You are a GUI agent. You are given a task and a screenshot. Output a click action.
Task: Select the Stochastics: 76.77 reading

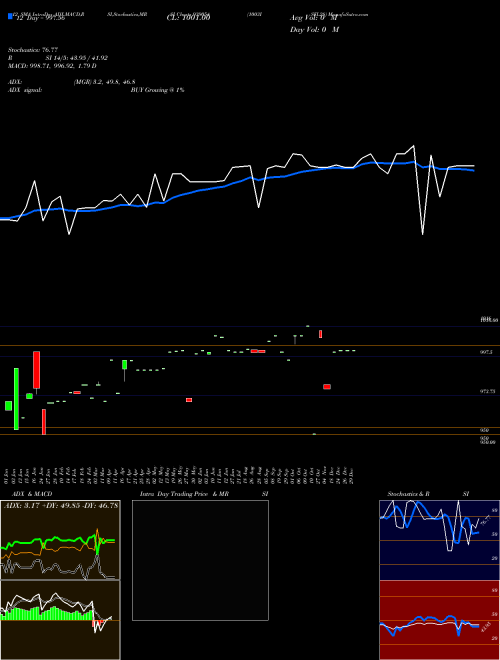(x=33, y=50)
